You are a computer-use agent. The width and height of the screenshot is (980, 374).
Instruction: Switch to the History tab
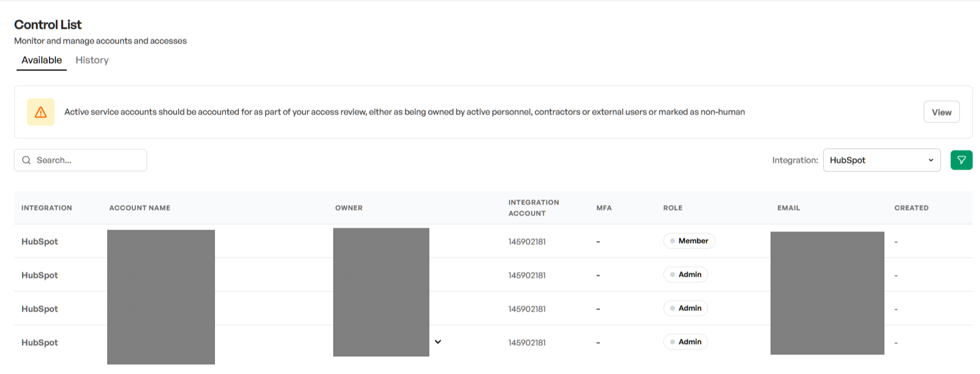pos(92,60)
